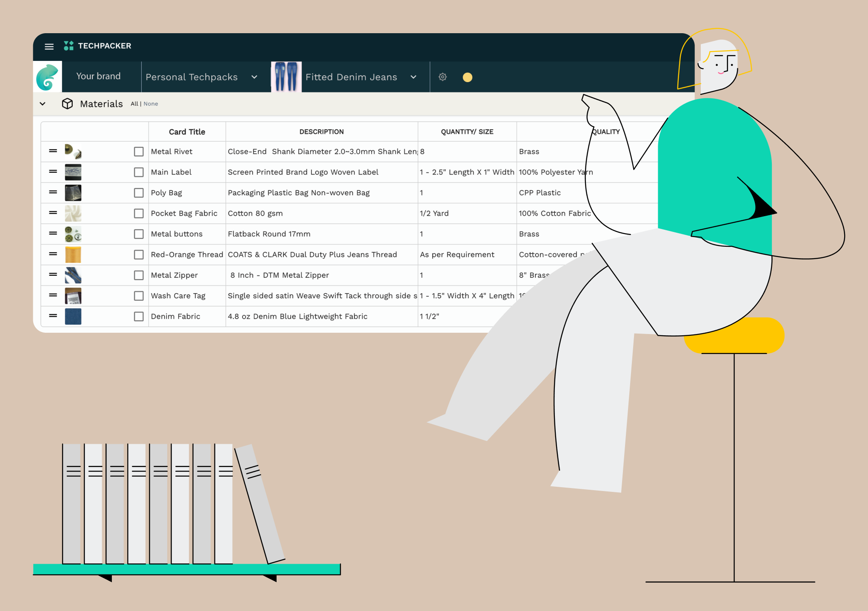
Task: Click the hamburger menu icon
Action: click(x=50, y=46)
